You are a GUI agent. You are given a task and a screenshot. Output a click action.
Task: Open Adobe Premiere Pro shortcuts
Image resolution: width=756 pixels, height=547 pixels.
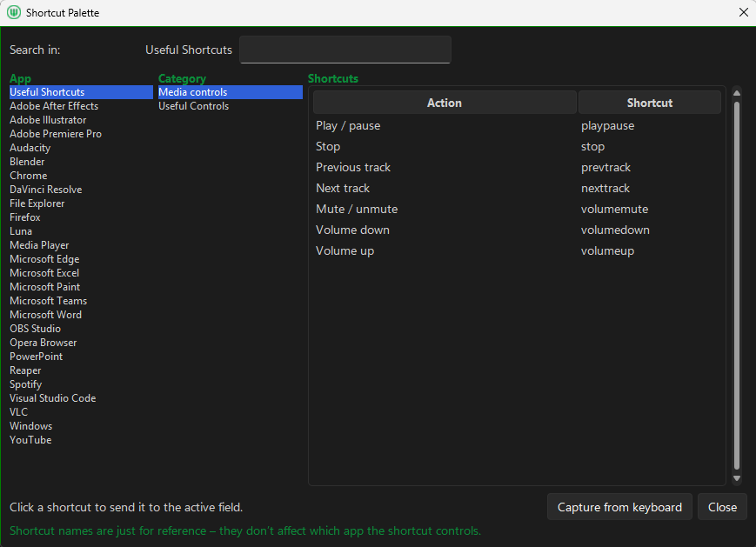[56, 134]
